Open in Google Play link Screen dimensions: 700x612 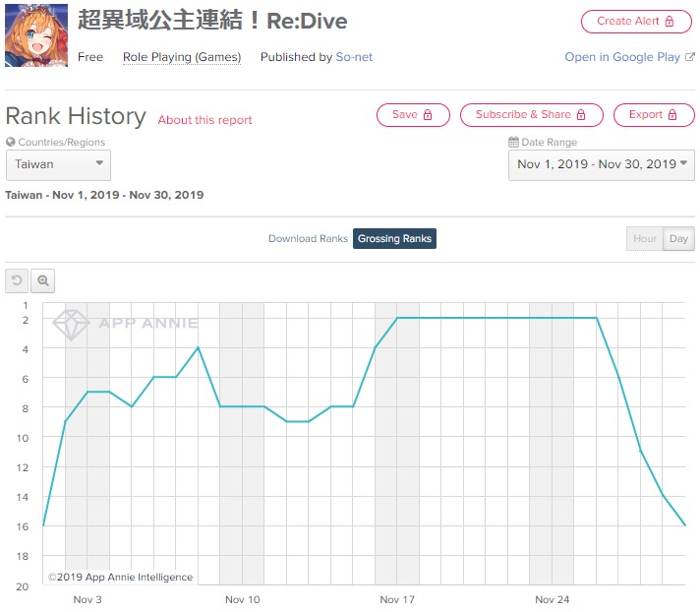622,57
